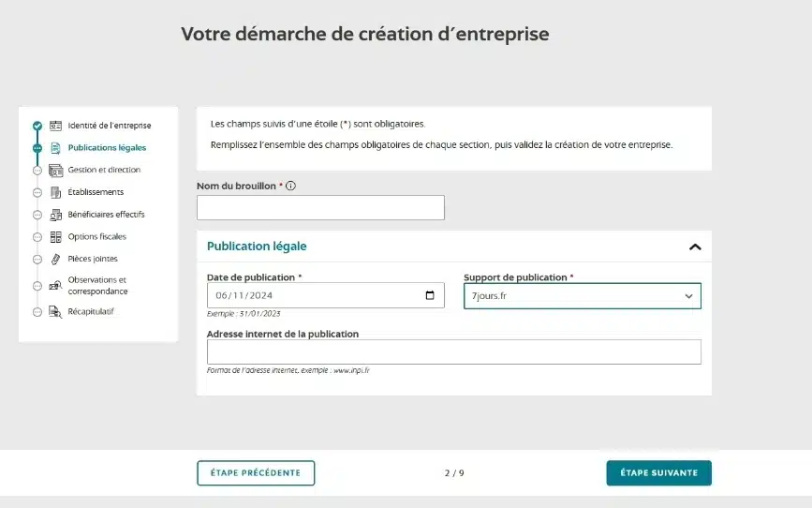Click the page heading Votre démarche de création
This screenshot has height=508, width=812.
[x=365, y=35]
